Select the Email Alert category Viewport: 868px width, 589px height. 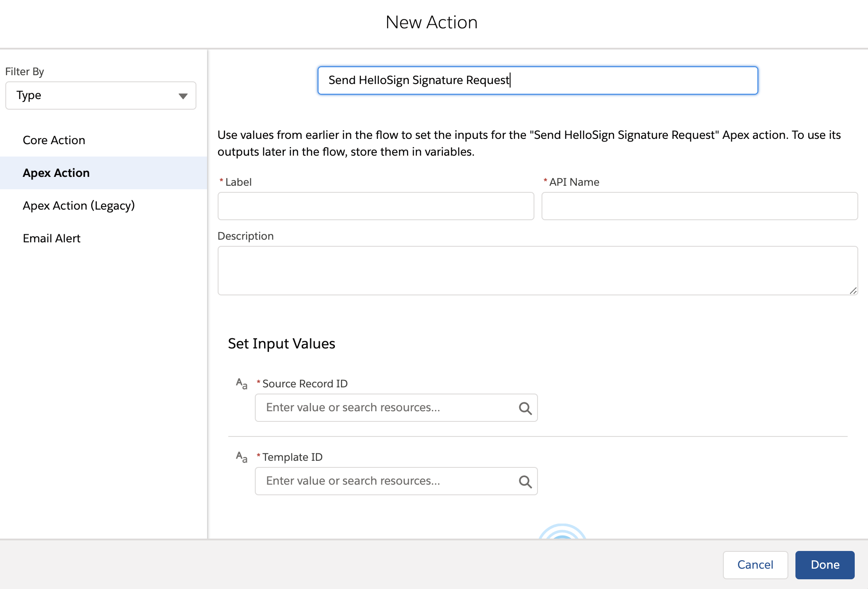(52, 238)
